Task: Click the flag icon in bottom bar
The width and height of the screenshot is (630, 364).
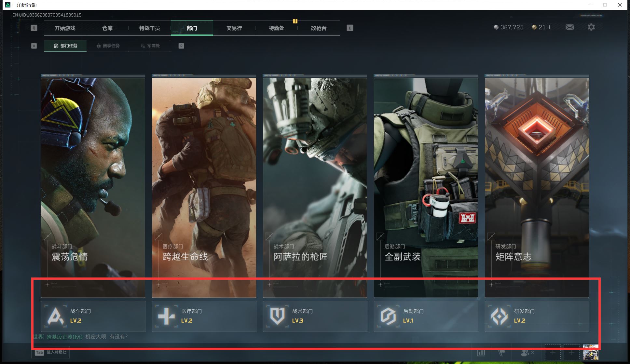Action: click(501, 353)
